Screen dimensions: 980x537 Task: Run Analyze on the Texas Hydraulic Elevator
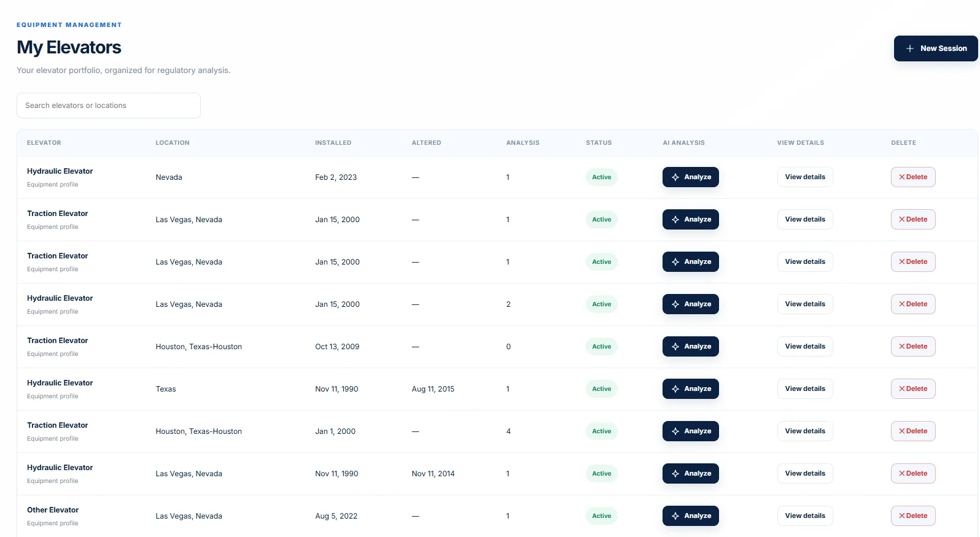pyautogui.click(x=691, y=389)
